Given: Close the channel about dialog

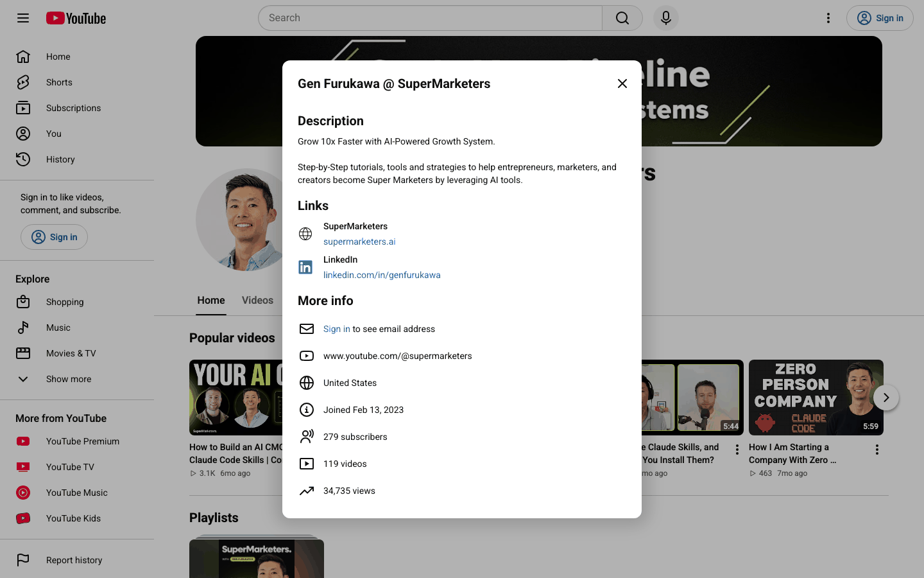Looking at the screenshot, I should click(x=622, y=83).
